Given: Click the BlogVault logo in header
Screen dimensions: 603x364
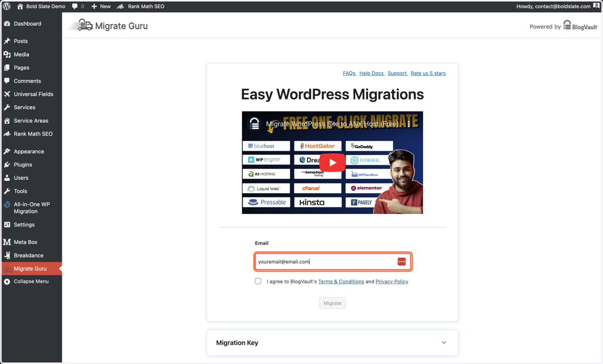Looking at the screenshot, I should coord(580,26).
